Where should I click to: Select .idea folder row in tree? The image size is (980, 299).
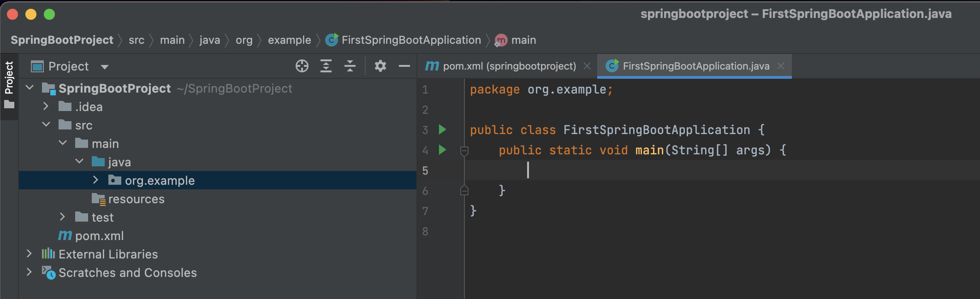pos(218,106)
